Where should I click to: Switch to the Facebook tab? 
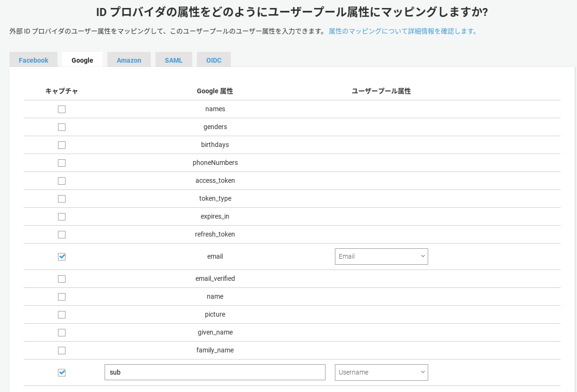(x=33, y=60)
